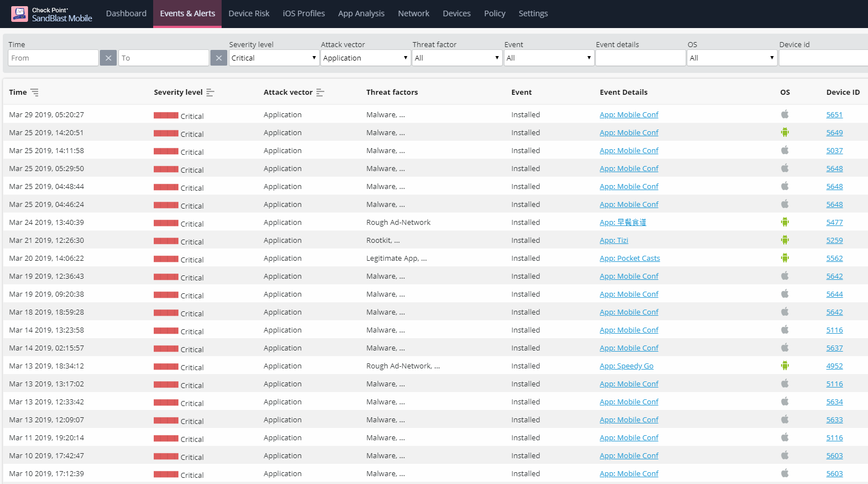Click the Severity level column sort icon
The width and height of the screenshot is (868, 484).
tap(210, 93)
